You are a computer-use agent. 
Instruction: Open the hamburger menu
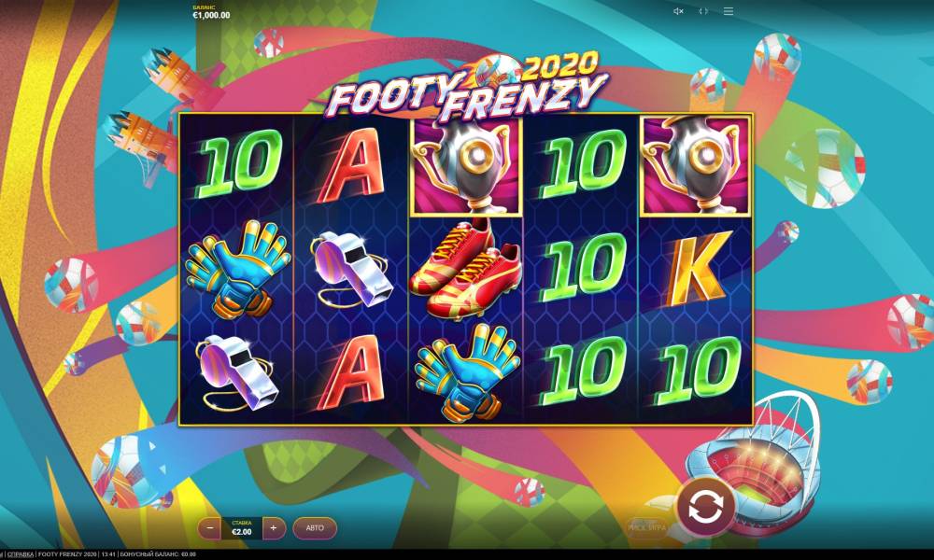coord(728,11)
